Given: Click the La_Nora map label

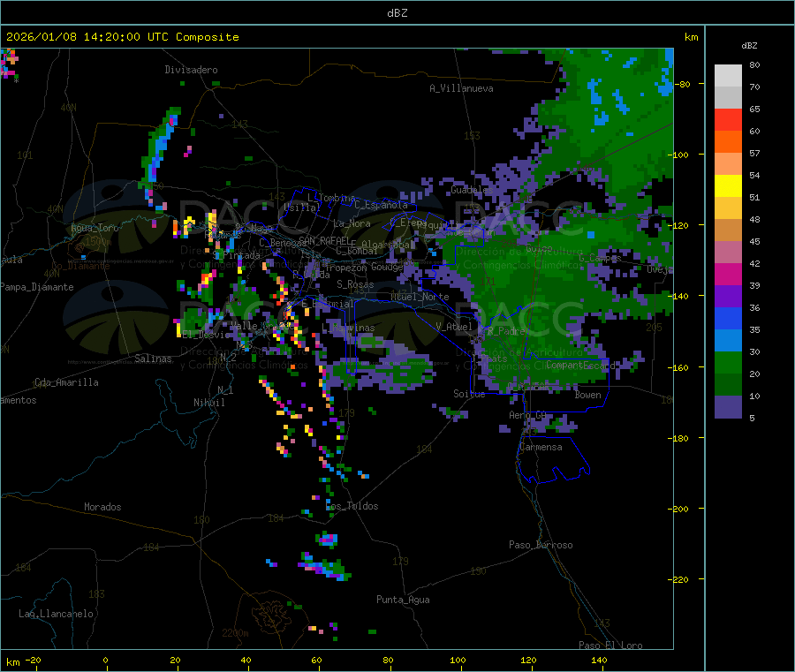Looking at the screenshot, I should [352, 223].
